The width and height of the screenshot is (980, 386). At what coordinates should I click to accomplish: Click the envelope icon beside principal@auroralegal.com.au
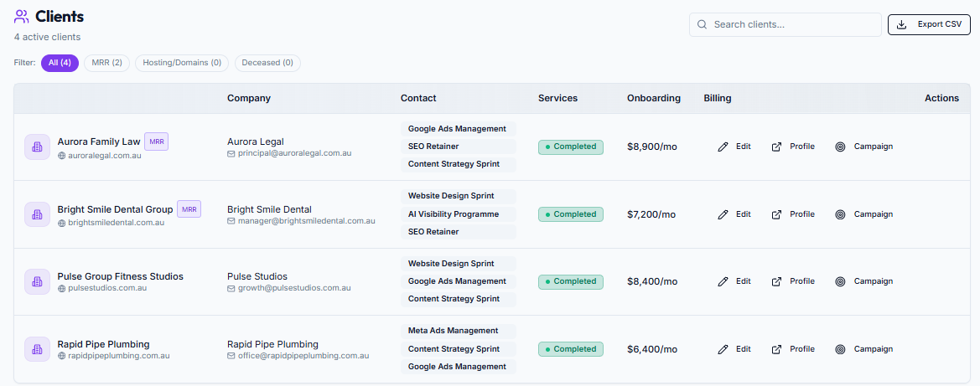pyautogui.click(x=231, y=154)
